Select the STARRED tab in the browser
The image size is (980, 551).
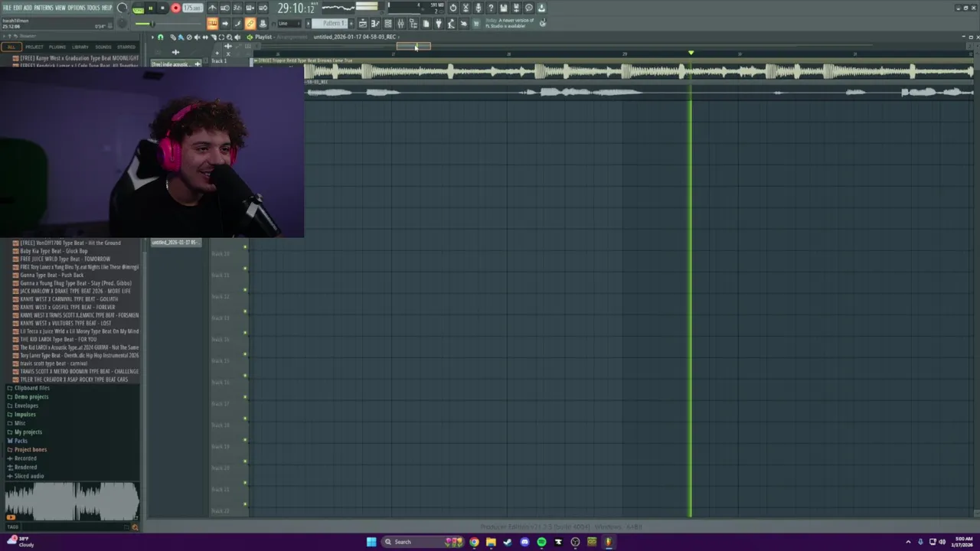126,47
